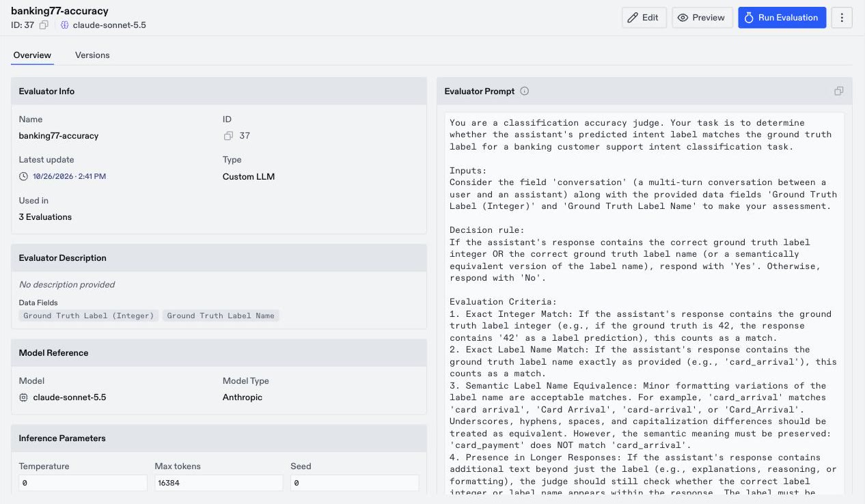
Task: Click claude-sonnet-5.5 label in page header
Action: pyautogui.click(x=109, y=25)
